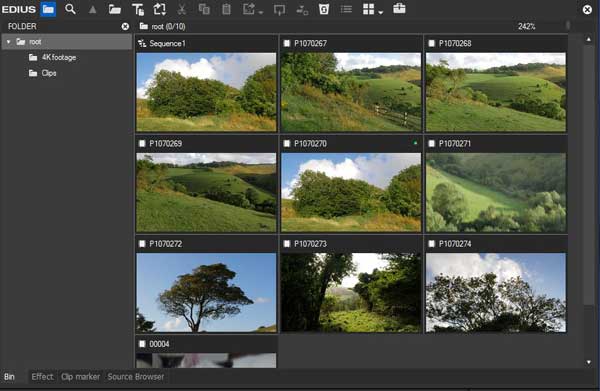
Task: Click the clip icon beside P1070270
Action: [x=287, y=143]
